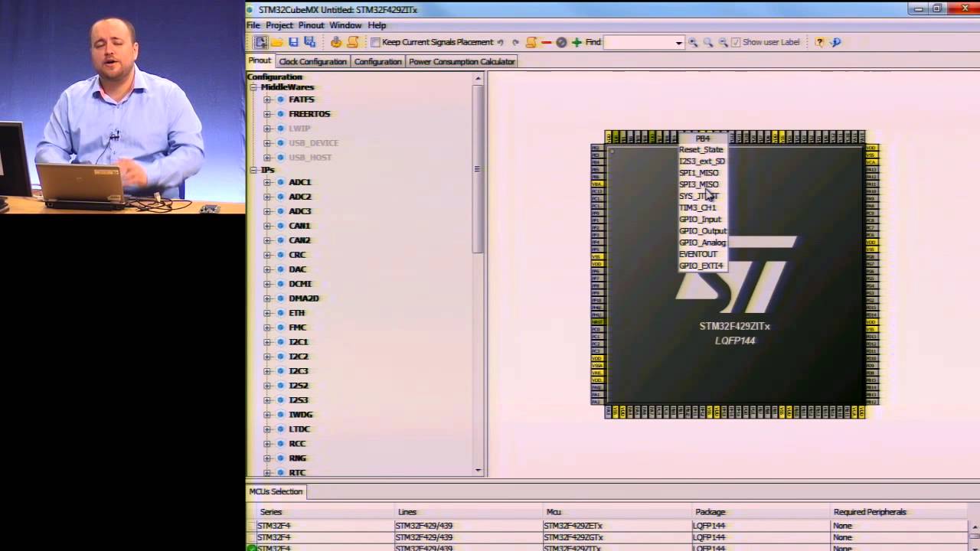Collapse the MiddleWares tree group
Image resolution: width=980 pixels, height=551 pixels.
pyautogui.click(x=253, y=87)
